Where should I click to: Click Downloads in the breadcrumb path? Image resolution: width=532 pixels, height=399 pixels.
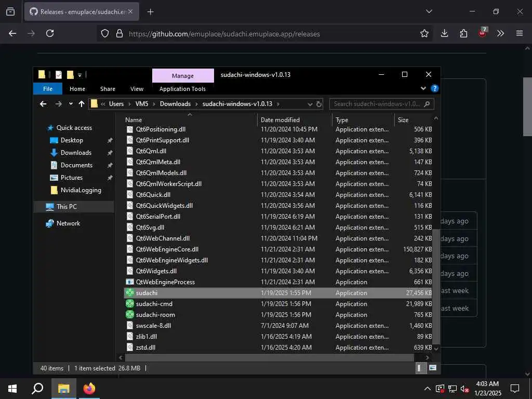coord(175,104)
